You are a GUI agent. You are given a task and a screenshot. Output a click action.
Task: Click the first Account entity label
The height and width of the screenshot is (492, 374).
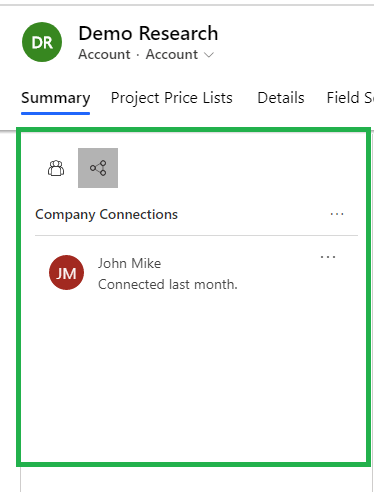coord(104,54)
